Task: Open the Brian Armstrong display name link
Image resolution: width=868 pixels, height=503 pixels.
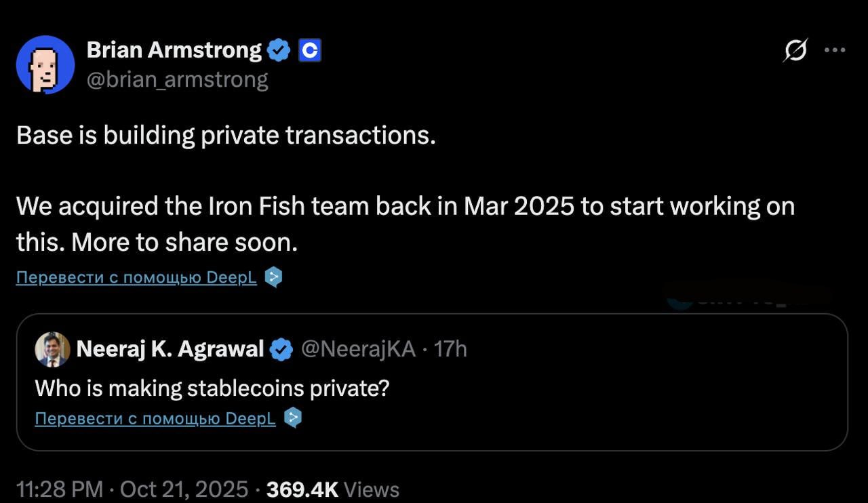Action: click(174, 49)
